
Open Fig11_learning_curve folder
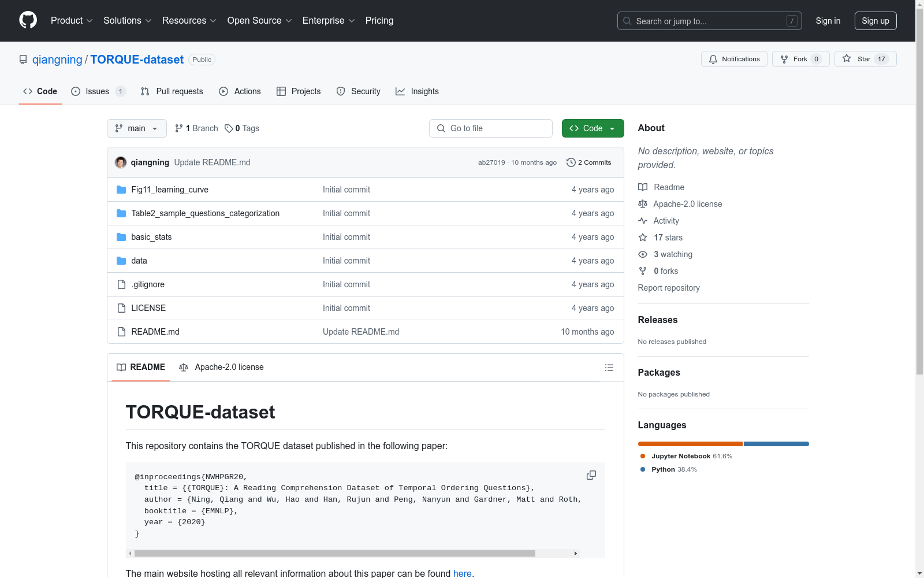click(170, 190)
